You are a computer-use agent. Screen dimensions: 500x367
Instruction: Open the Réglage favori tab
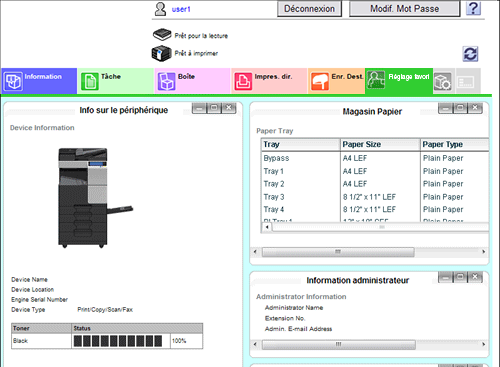click(399, 81)
